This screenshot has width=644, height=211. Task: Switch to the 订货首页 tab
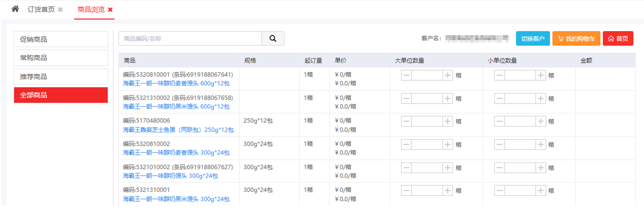(41, 10)
